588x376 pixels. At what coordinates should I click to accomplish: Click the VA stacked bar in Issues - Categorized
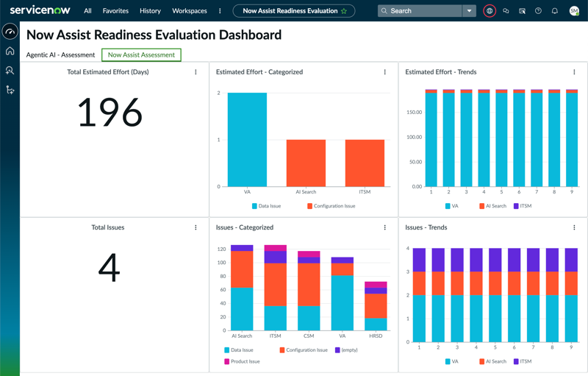[x=342, y=294]
